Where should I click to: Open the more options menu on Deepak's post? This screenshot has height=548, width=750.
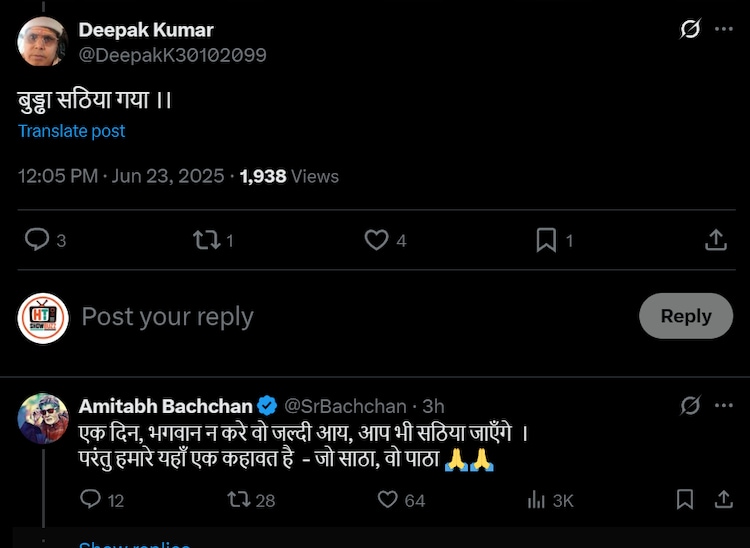click(724, 29)
